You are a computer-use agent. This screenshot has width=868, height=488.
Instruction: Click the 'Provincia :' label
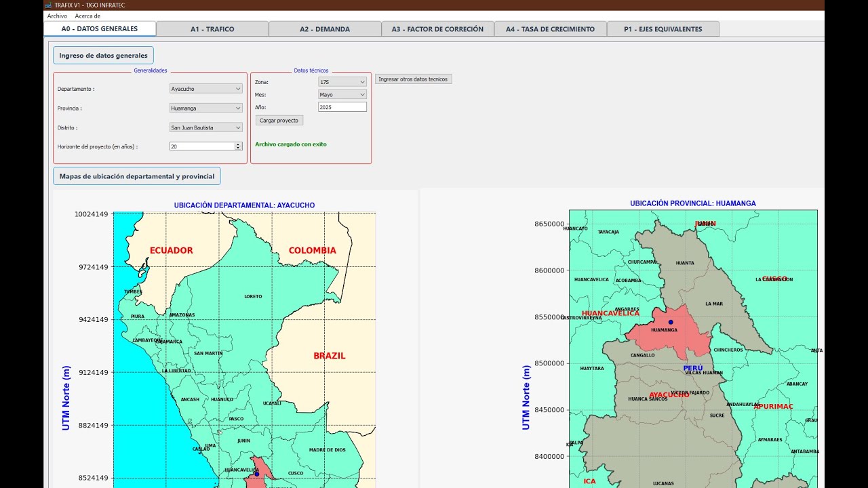tap(70, 108)
